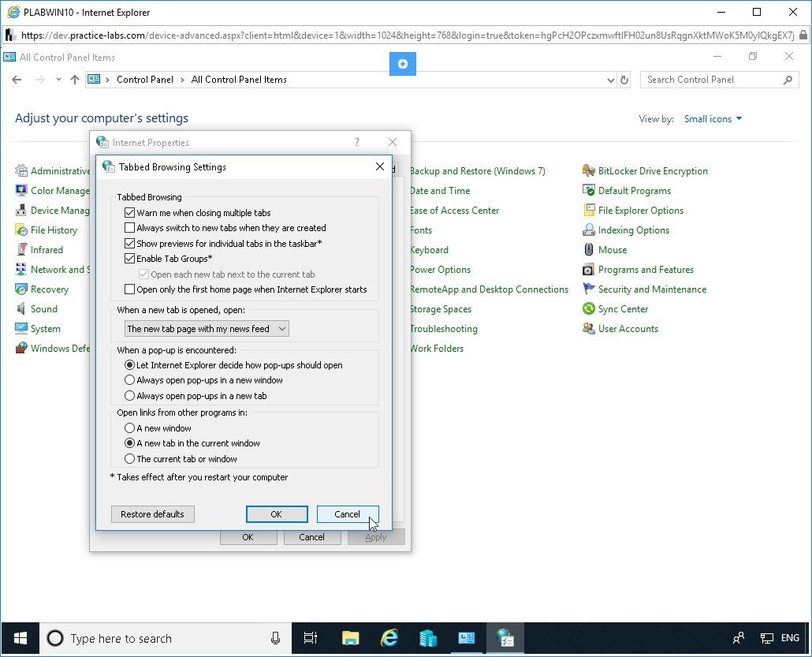
Task: Click Cancel in the Internet Properties window
Action: pyautogui.click(x=311, y=537)
